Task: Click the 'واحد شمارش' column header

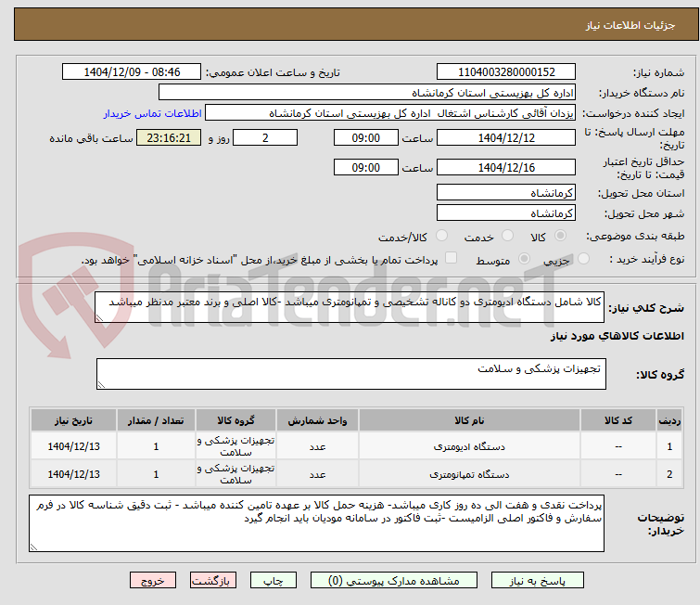Action: 317,420
